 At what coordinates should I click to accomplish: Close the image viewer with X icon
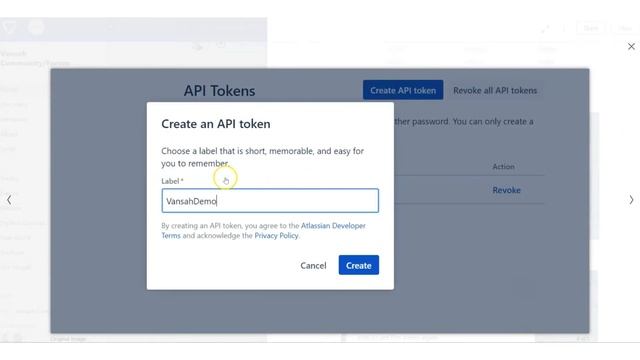pyautogui.click(x=631, y=47)
